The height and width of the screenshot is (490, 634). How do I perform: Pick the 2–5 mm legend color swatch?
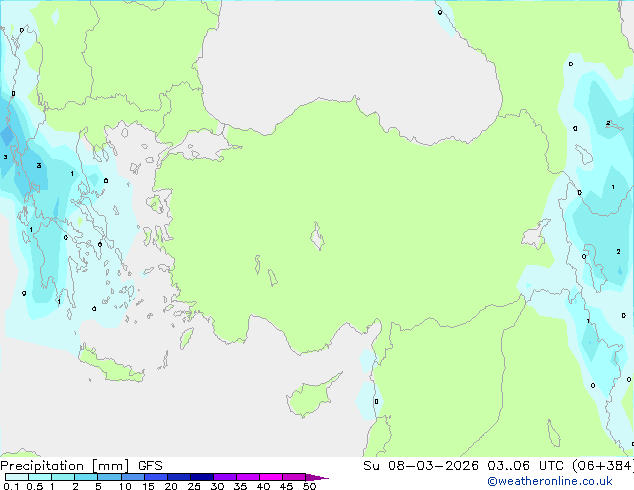pos(86,477)
